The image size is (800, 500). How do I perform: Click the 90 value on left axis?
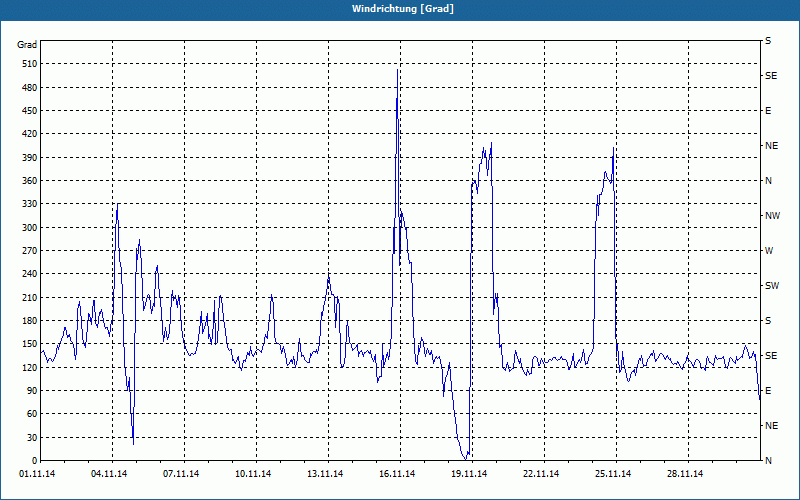tap(33, 391)
